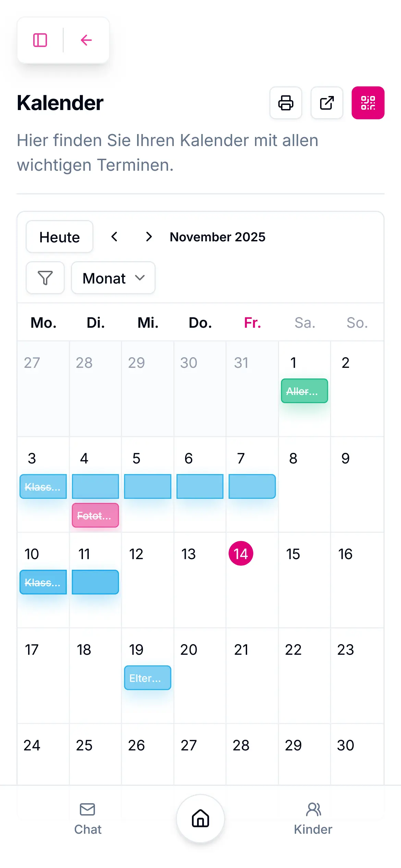Open the Chat tab

[88, 818]
